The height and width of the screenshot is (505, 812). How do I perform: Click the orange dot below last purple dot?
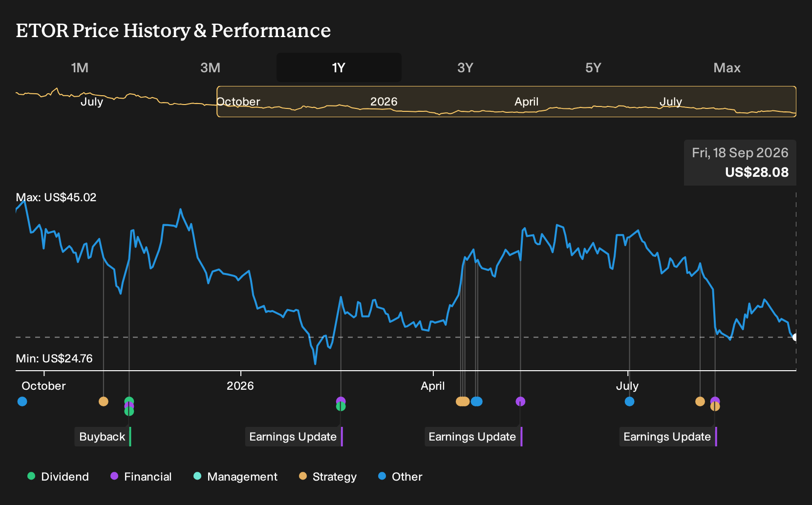point(715,407)
